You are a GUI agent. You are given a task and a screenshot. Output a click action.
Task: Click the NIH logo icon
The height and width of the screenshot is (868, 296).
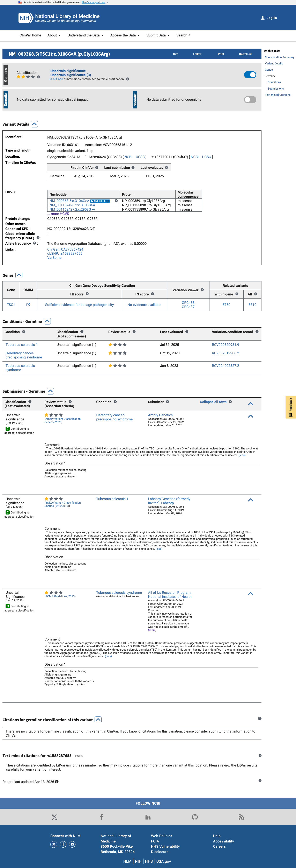[25, 18]
